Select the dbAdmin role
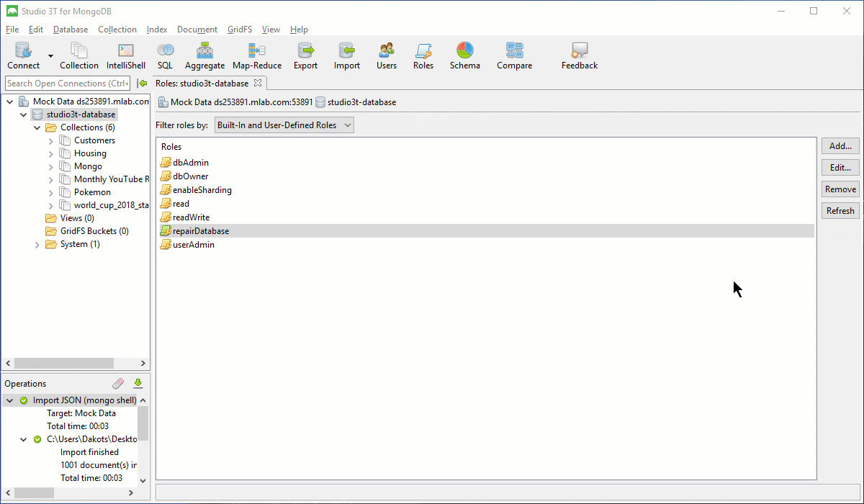 tap(191, 163)
